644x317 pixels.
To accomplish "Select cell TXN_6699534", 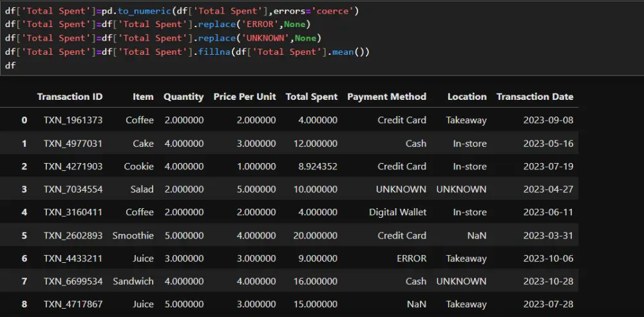I will [x=73, y=281].
